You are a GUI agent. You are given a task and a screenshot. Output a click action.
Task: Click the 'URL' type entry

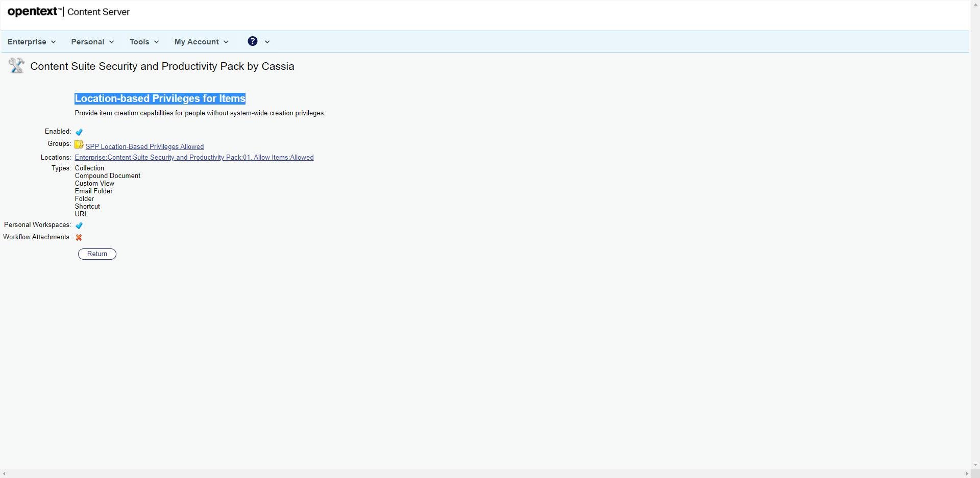pyautogui.click(x=81, y=214)
